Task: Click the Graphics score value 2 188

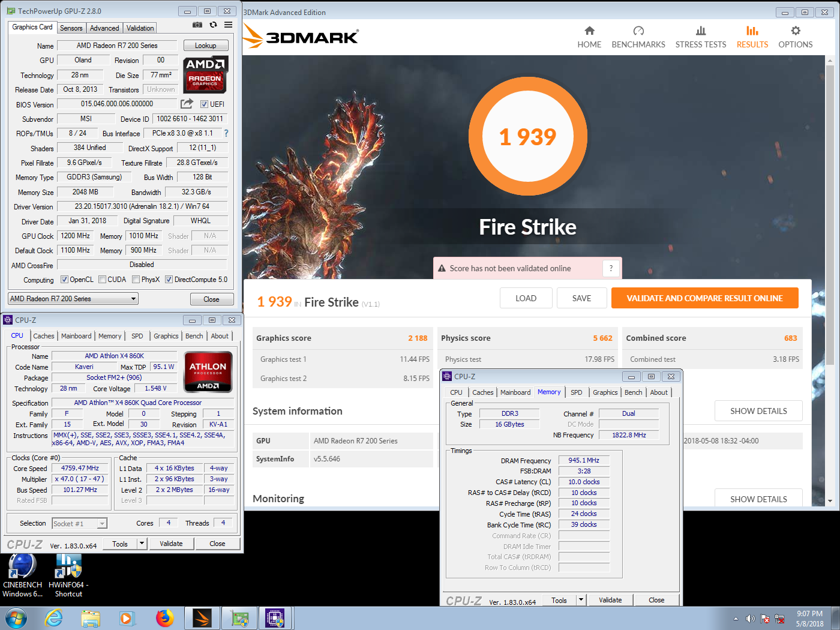Action: pyautogui.click(x=418, y=338)
